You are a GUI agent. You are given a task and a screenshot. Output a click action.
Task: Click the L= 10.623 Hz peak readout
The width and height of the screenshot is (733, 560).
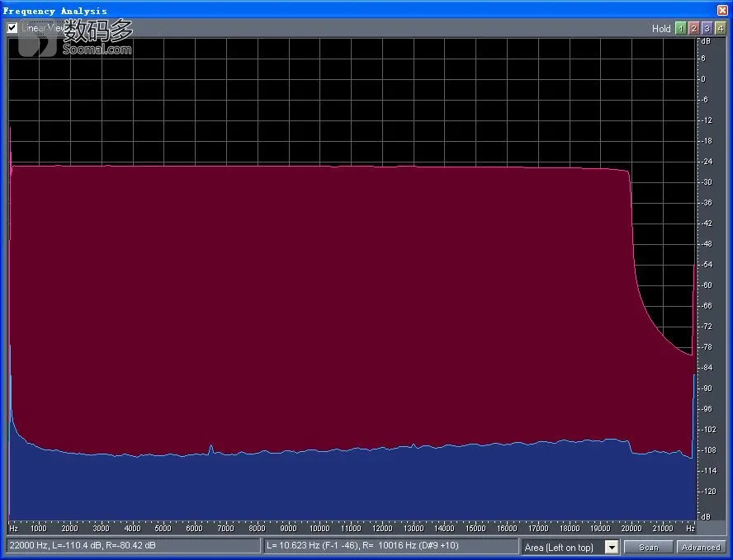tap(391, 545)
